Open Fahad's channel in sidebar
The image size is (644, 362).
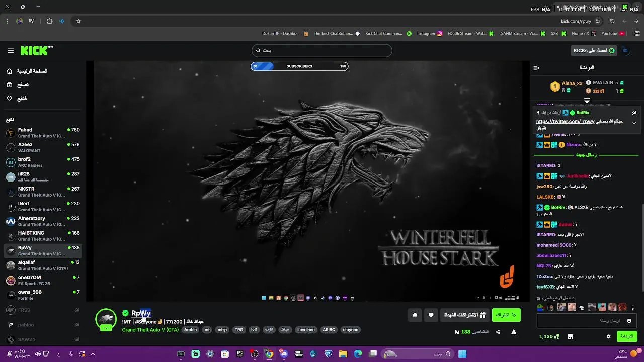click(x=43, y=133)
